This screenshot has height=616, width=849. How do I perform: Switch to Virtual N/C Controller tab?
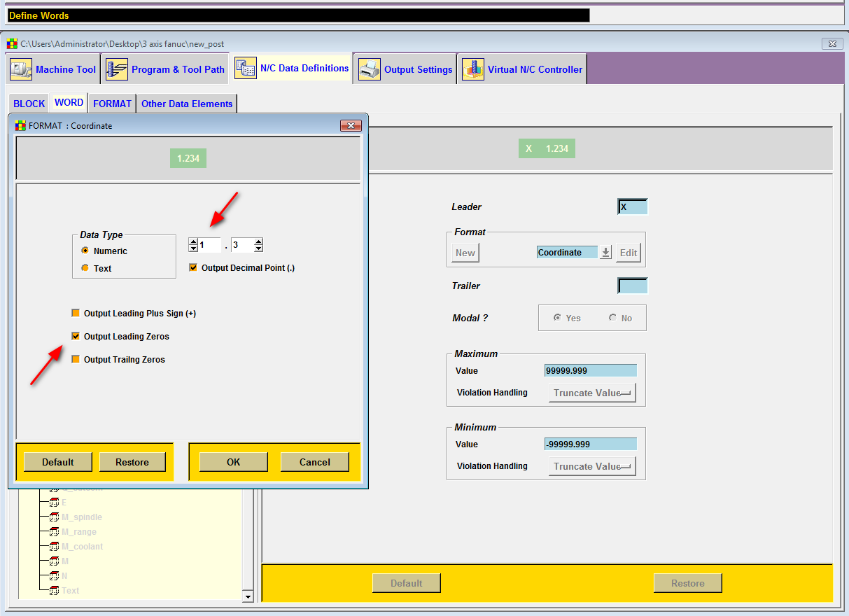[522, 69]
